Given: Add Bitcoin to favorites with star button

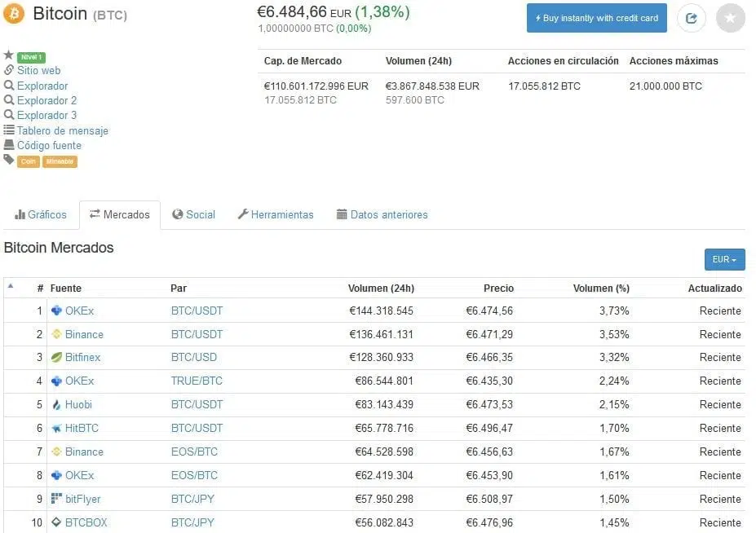Looking at the screenshot, I should point(731,18).
